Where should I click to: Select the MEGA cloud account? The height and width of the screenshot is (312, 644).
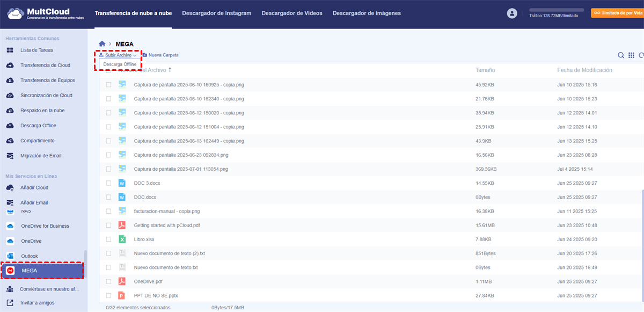point(42,271)
